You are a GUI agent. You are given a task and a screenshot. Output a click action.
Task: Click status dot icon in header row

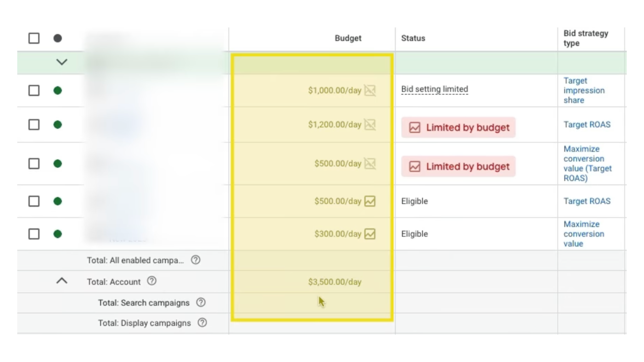(x=57, y=38)
